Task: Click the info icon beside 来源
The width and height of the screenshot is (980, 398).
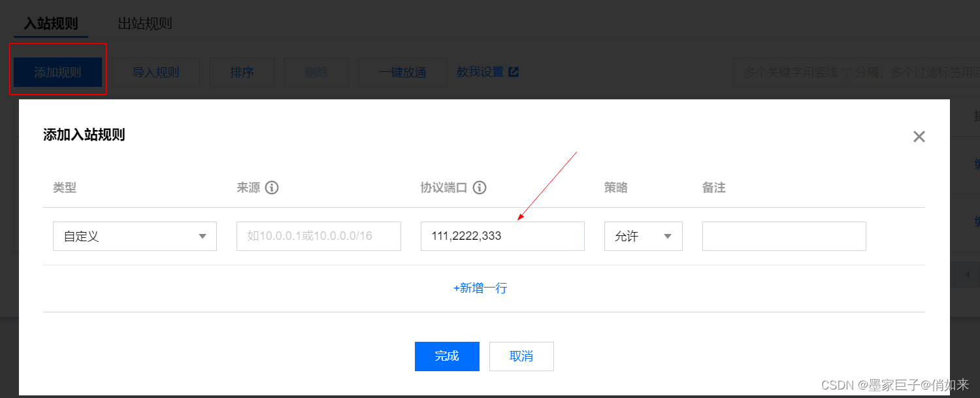Action: click(272, 188)
